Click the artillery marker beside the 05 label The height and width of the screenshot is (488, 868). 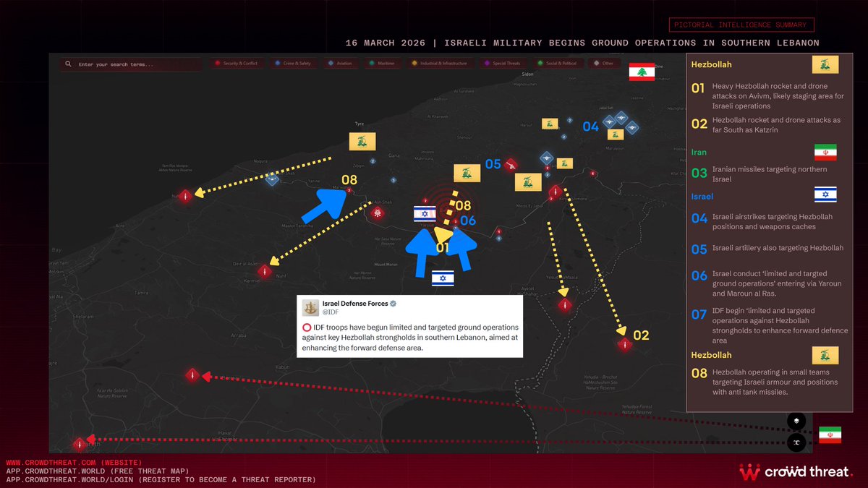click(511, 165)
